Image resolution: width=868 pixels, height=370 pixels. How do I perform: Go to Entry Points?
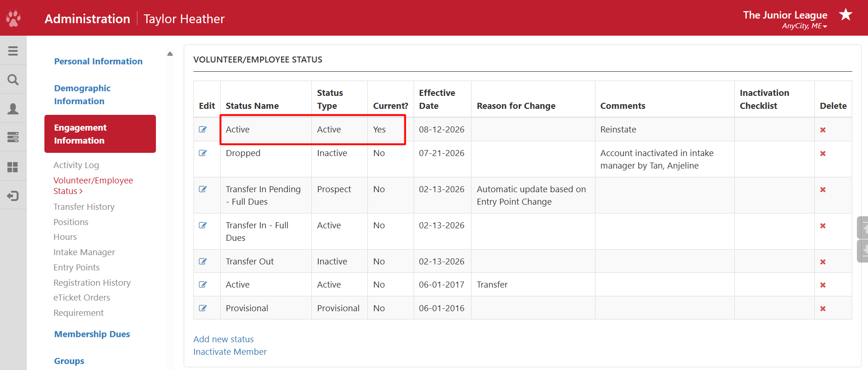[76, 267]
